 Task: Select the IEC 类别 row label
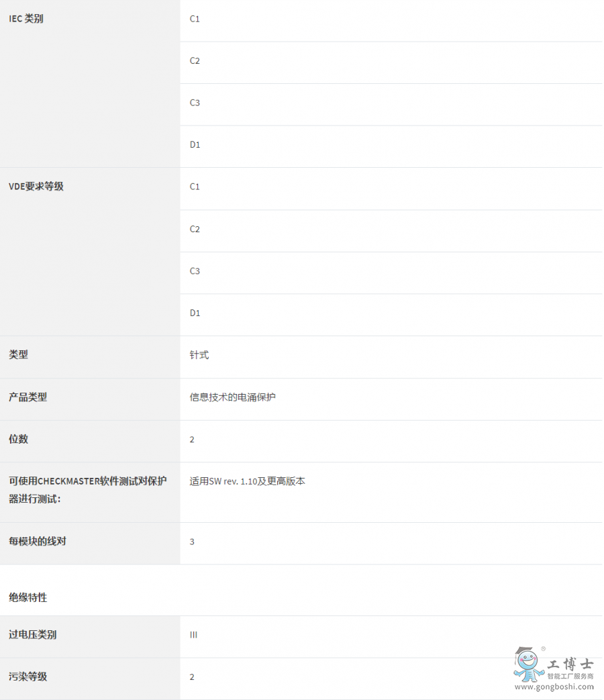tap(26, 19)
